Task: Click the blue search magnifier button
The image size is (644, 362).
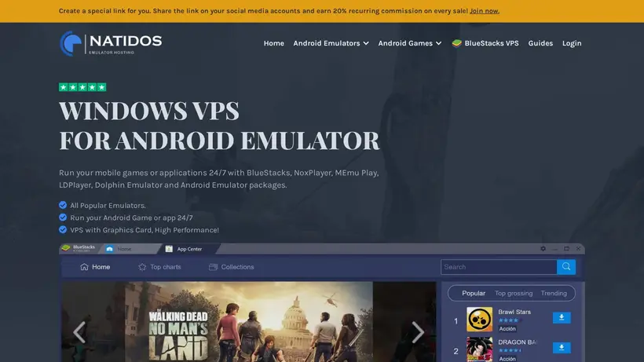Action: click(x=566, y=267)
